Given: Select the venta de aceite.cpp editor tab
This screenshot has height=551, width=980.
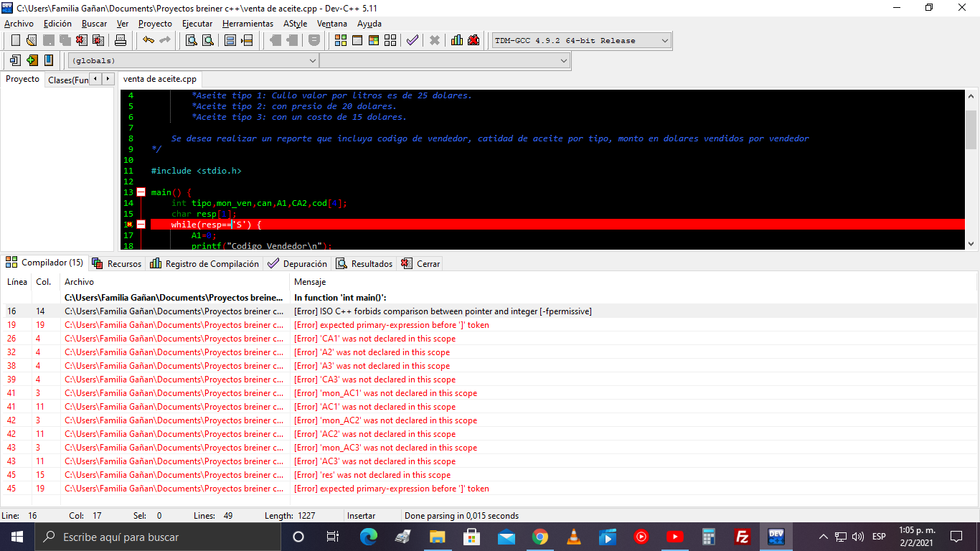Looking at the screenshot, I should (160, 80).
